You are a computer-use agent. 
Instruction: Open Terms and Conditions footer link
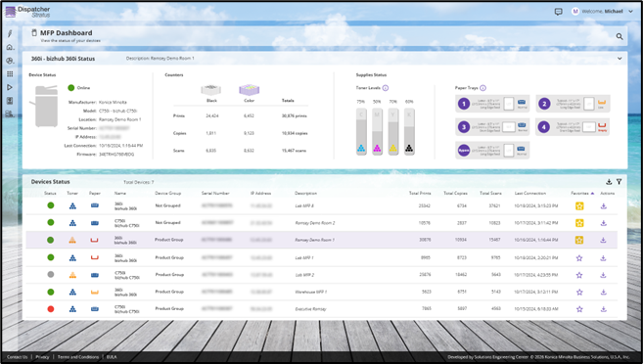pyautogui.click(x=78, y=357)
